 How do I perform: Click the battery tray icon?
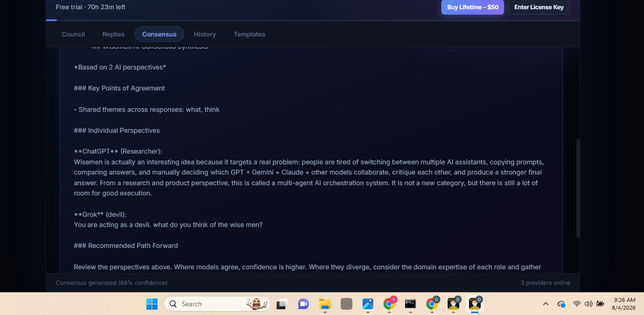click(600, 304)
